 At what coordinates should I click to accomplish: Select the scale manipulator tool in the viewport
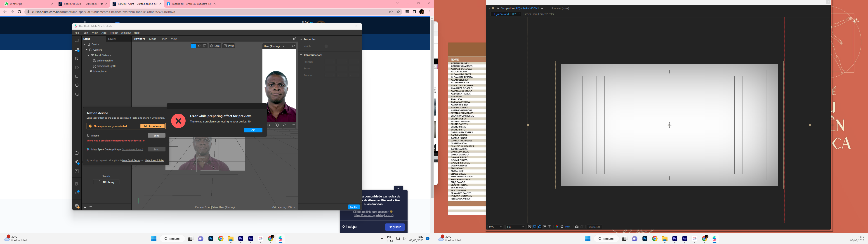[205, 46]
